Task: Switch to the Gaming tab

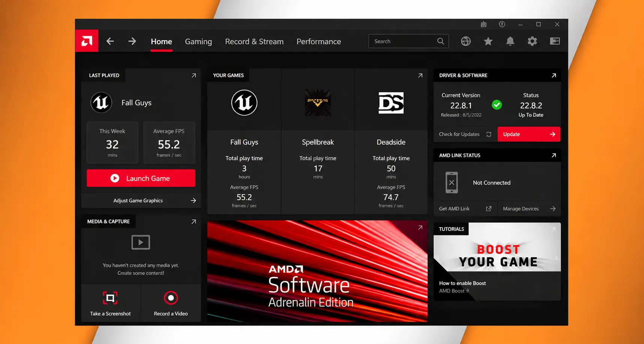Action: (x=198, y=42)
